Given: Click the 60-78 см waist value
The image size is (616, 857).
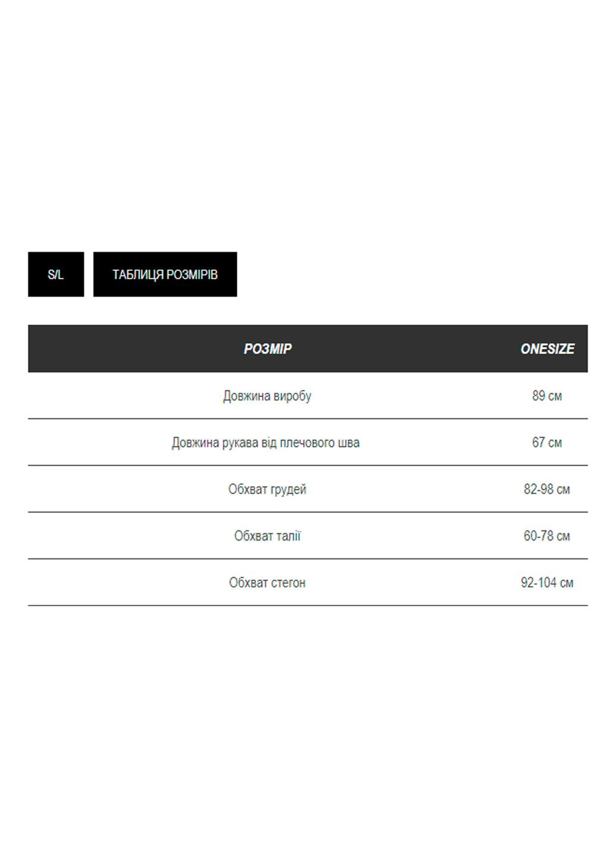Looking at the screenshot, I should pyautogui.click(x=547, y=536).
